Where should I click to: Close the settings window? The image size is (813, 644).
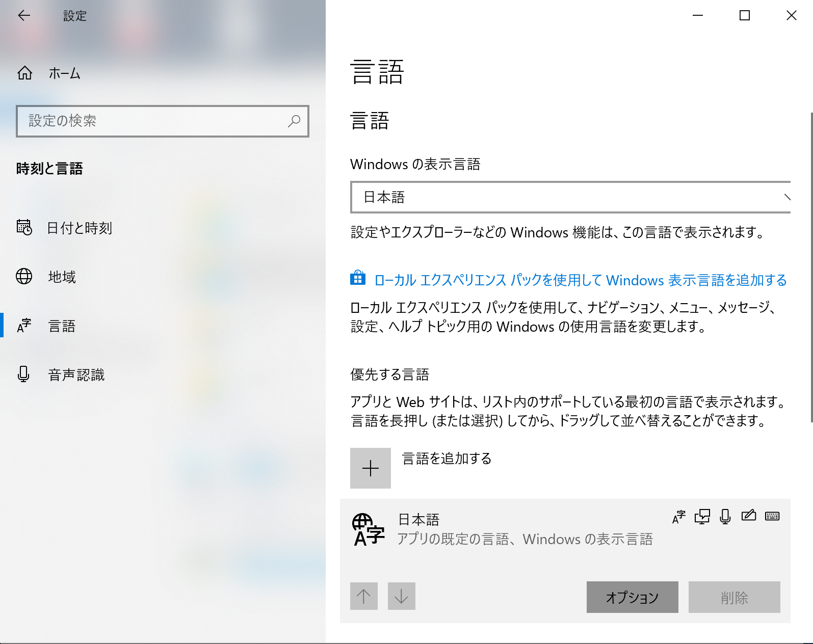(x=792, y=15)
